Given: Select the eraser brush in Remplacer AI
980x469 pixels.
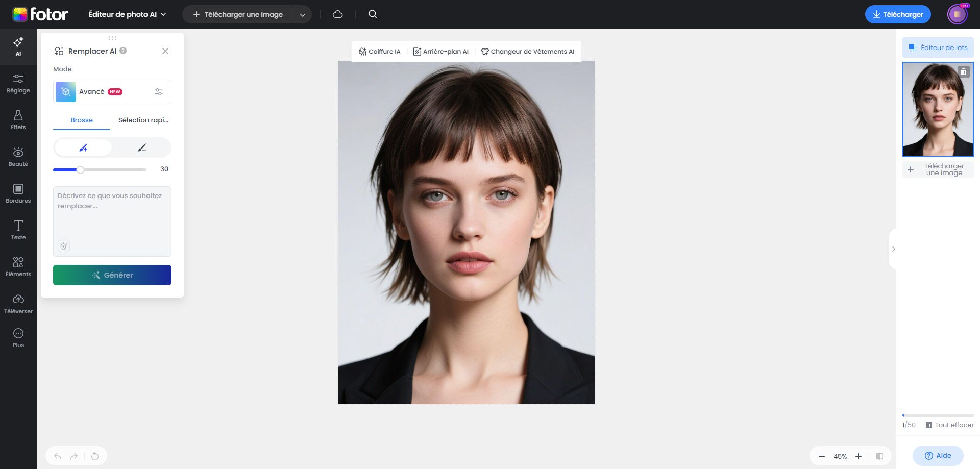Looking at the screenshot, I should [141, 147].
